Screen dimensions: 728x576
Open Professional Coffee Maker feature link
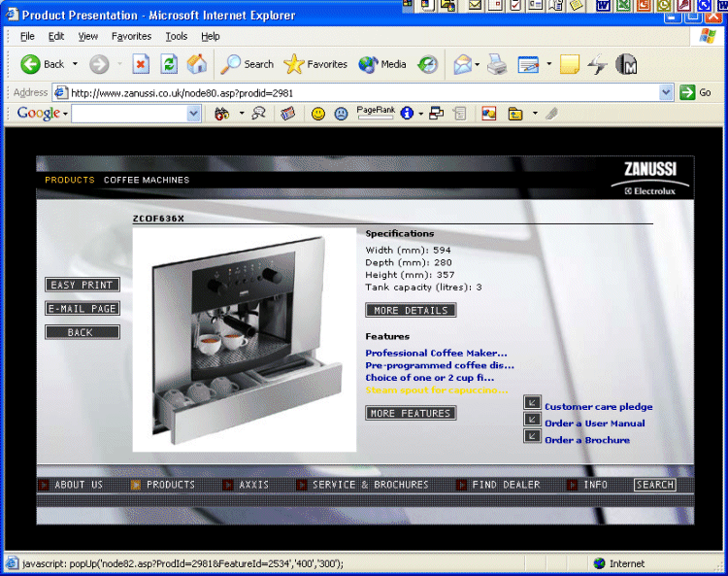point(436,353)
